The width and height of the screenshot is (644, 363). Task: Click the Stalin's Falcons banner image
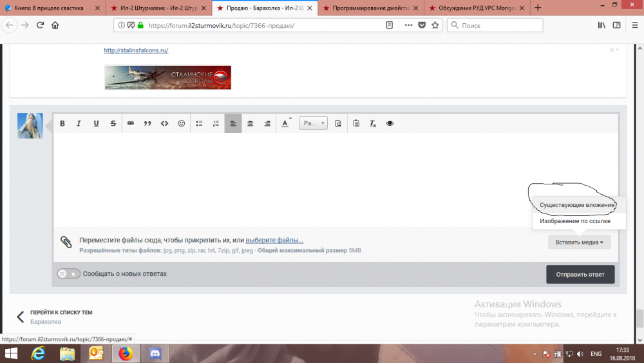pos(167,77)
